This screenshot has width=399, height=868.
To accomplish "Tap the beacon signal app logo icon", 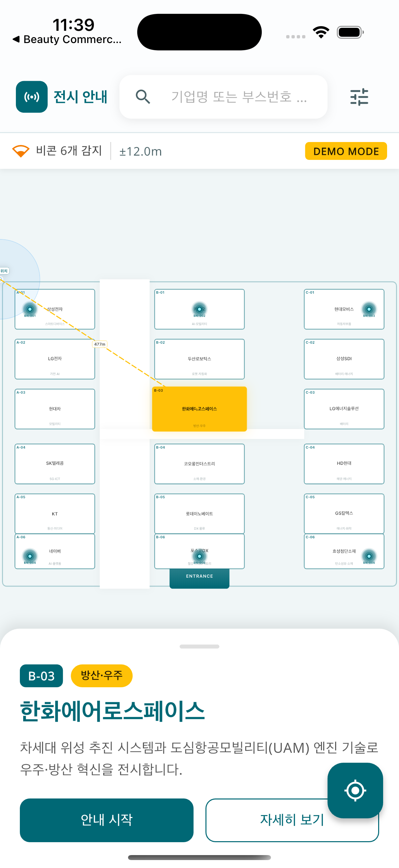I will coord(32,97).
